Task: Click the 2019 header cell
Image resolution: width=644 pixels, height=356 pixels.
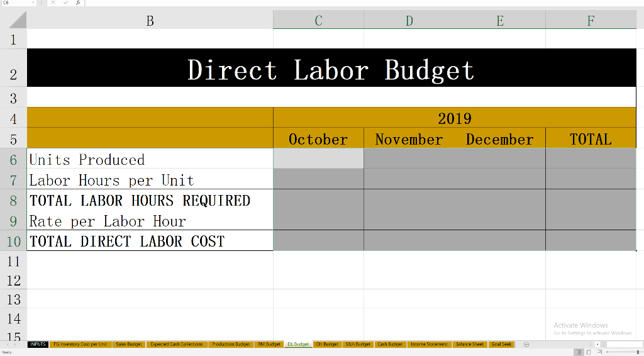Action: click(x=455, y=118)
